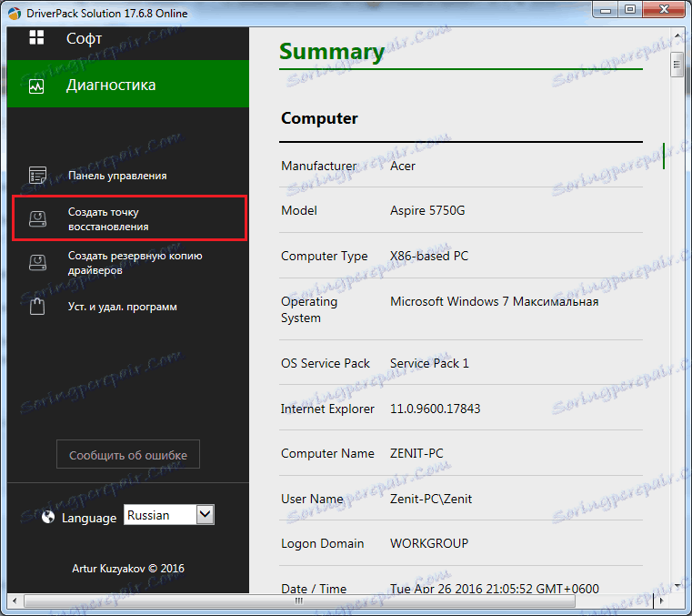Click the vertical scrollbar down arrow
The width and height of the screenshot is (692, 616).
coord(677,586)
